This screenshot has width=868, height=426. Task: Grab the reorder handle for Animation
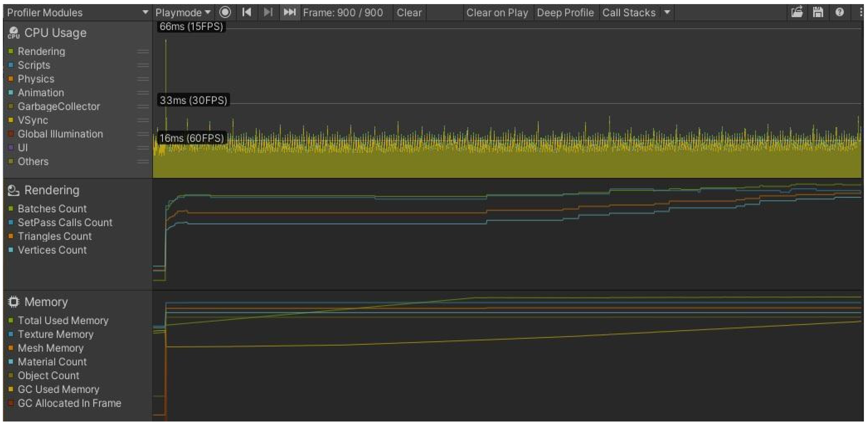pyautogui.click(x=143, y=93)
